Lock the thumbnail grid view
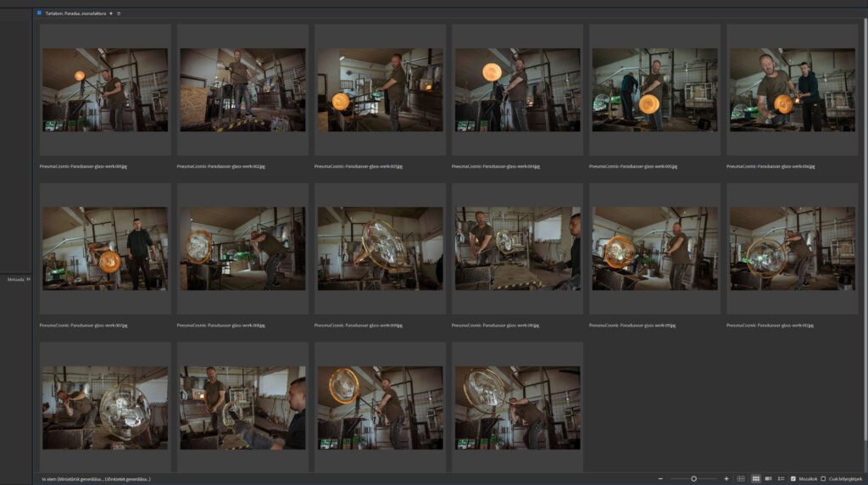The height and width of the screenshot is (485, 868). click(741, 479)
